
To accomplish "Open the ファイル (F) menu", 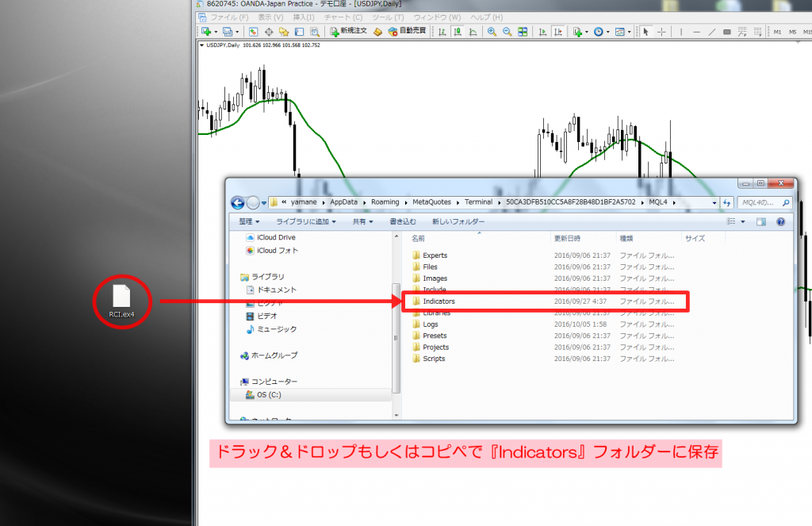I will [229, 17].
